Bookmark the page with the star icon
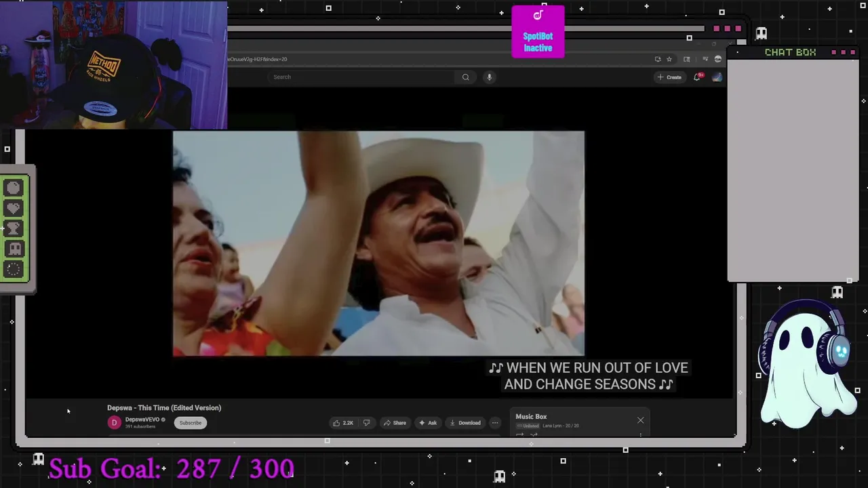Viewport: 868px width, 488px height. pos(669,59)
